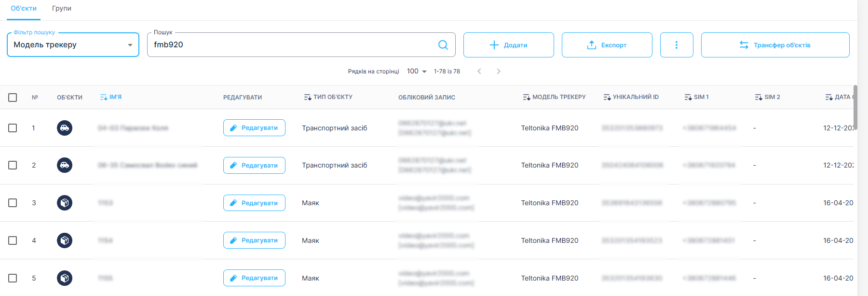This screenshot has height=296, width=868.
Task: Click Редагувати button in row 5
Action: point(254,278)
